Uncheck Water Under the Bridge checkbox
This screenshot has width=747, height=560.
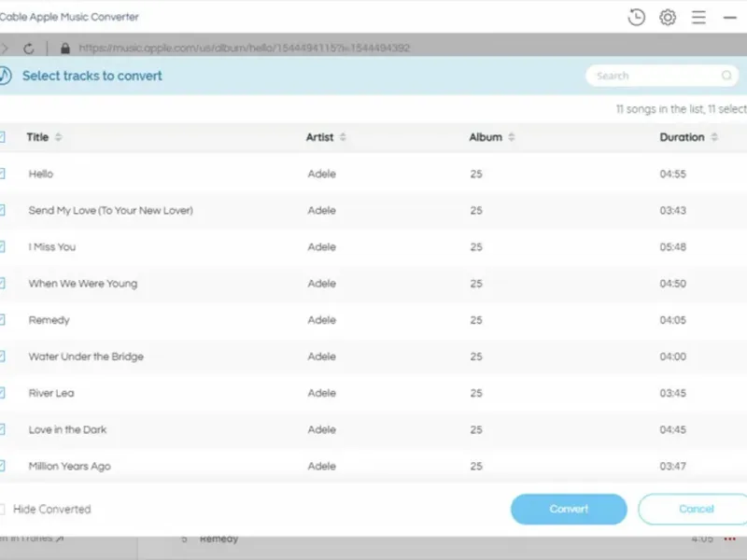(2, 357)
